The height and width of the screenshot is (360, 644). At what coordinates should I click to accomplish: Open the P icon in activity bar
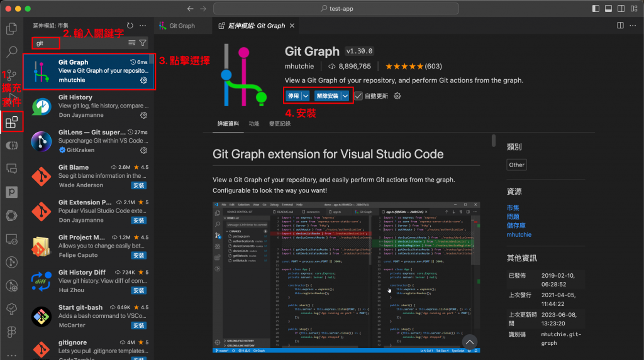coord(11,192)
